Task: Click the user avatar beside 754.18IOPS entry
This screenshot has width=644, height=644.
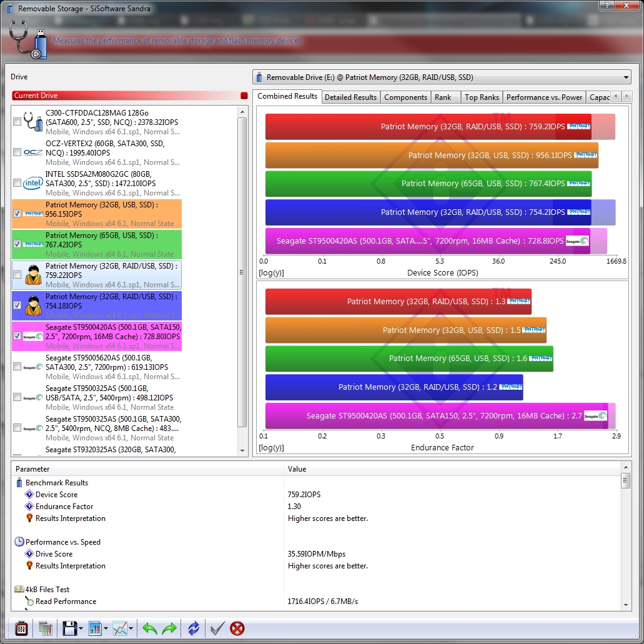Action: [33, 305]
